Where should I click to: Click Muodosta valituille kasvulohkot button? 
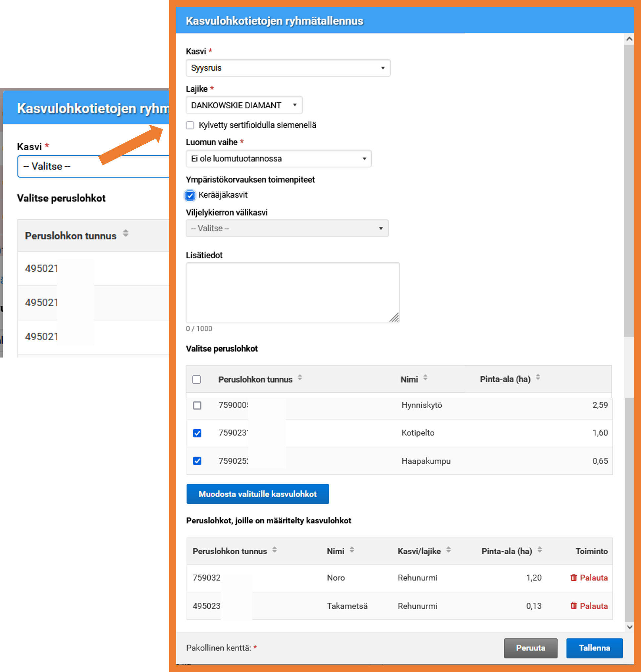[x=257, y=494]
